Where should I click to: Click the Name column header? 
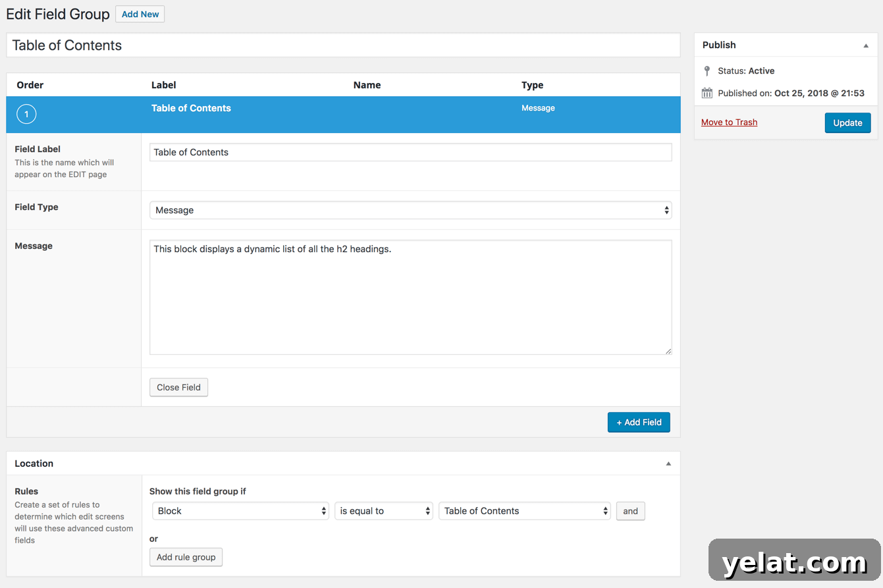(367, 85)
